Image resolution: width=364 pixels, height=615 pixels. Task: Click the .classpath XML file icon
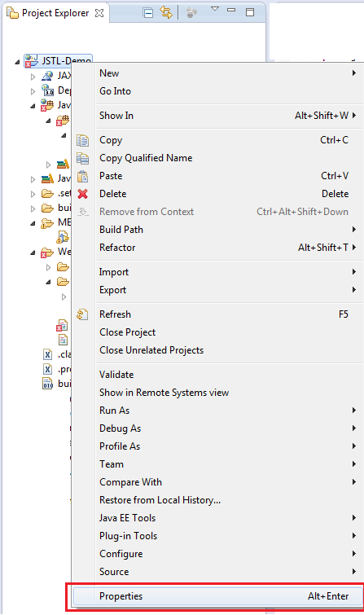point(47,354)
